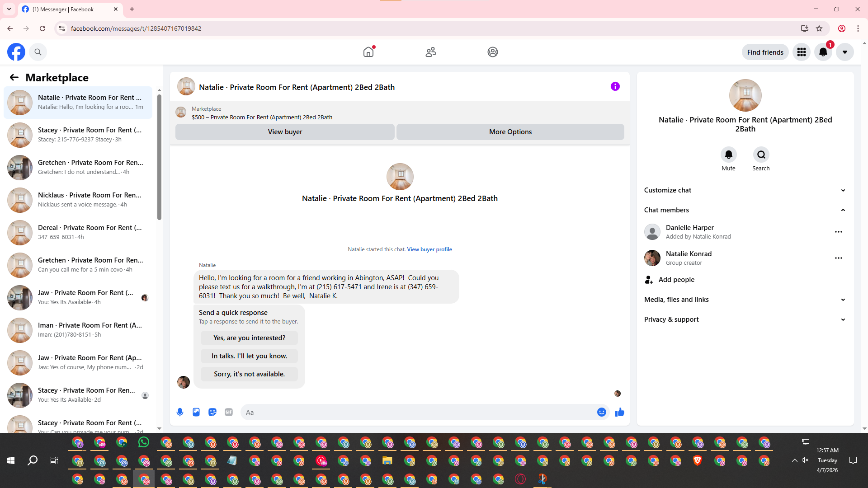Click Natalie's large listing thumbnail in chat
The image size is (868, 488).
pyautogui.click(x=400, y=177)
